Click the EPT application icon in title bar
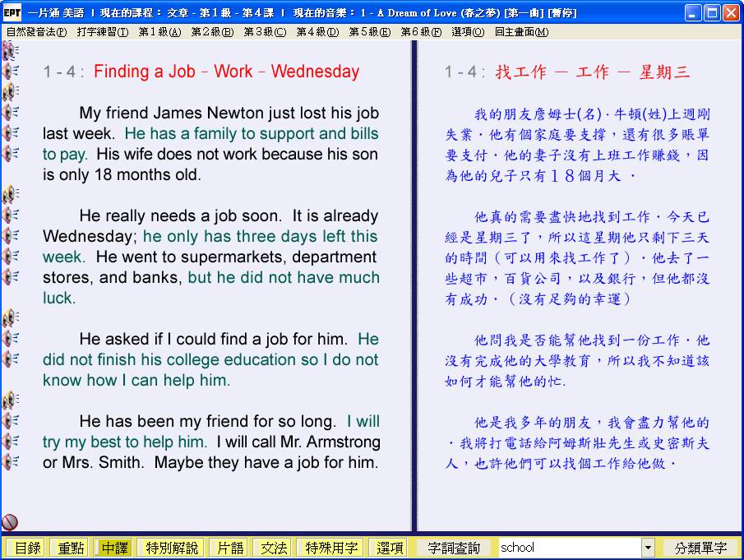The width and height of the screenshot is (744, 560). pos(12,13)
